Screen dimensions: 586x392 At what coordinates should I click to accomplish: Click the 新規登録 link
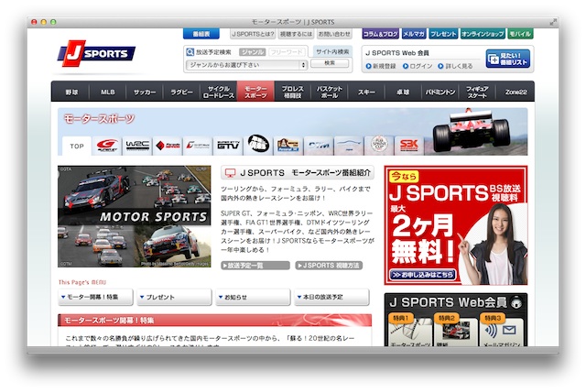pyautogui.click(x=381, y=66)
